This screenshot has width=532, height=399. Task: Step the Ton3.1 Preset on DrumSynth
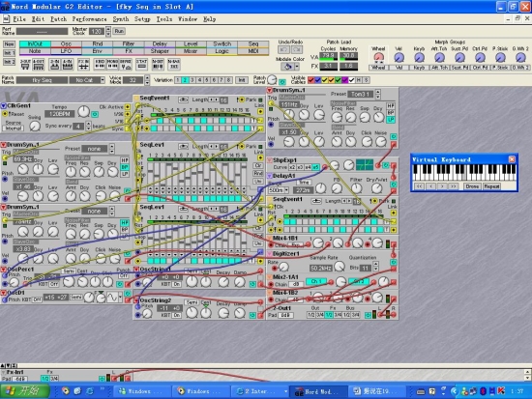point(378,92)
